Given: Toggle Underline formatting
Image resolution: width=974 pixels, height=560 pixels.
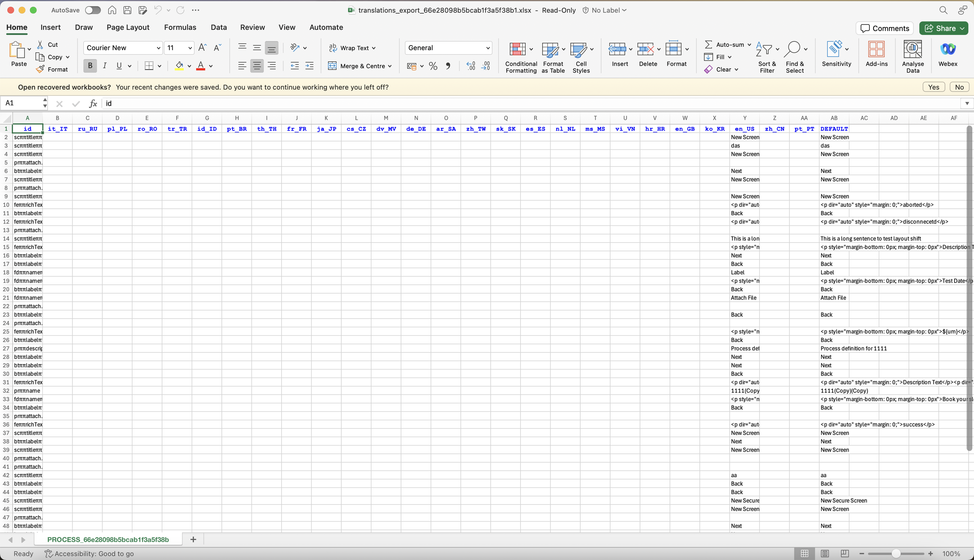Looking at the screenshot, I should click(119, 66).
